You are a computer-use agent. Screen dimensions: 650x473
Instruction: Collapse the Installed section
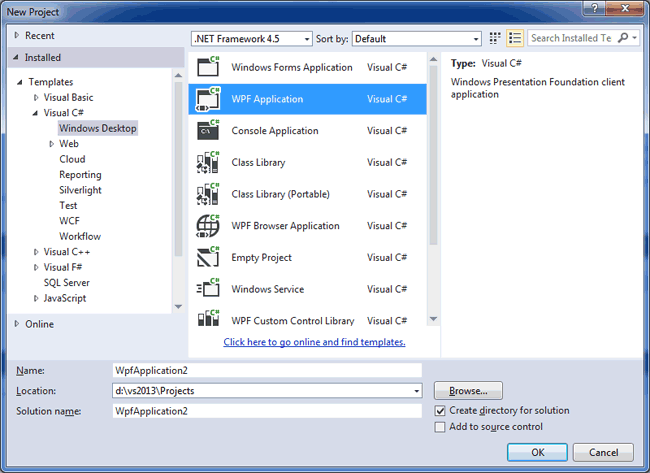tap(16, 57)
